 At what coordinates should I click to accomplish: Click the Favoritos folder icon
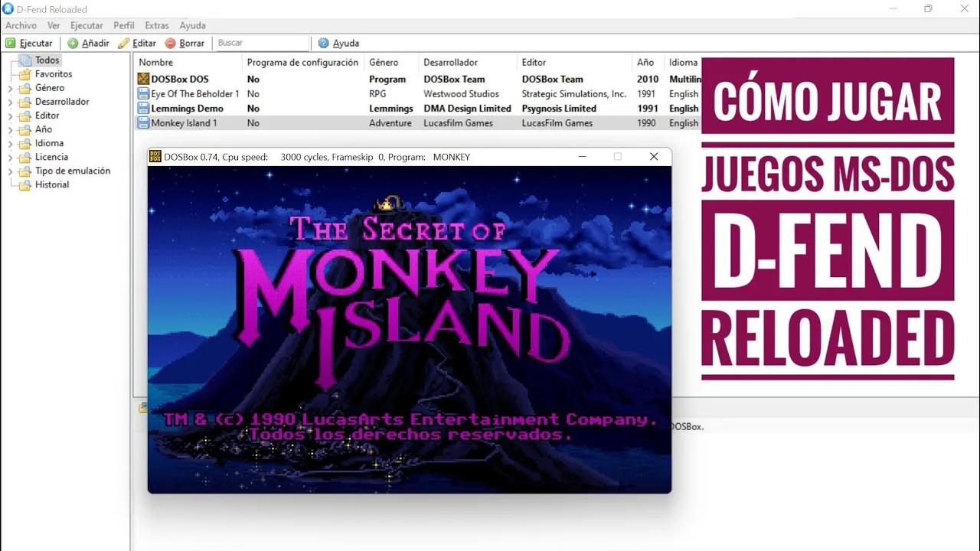(25, 74)
